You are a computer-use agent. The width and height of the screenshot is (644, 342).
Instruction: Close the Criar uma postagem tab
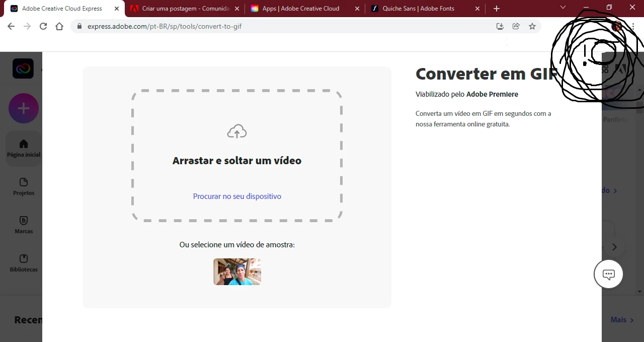tap(237, 9)
